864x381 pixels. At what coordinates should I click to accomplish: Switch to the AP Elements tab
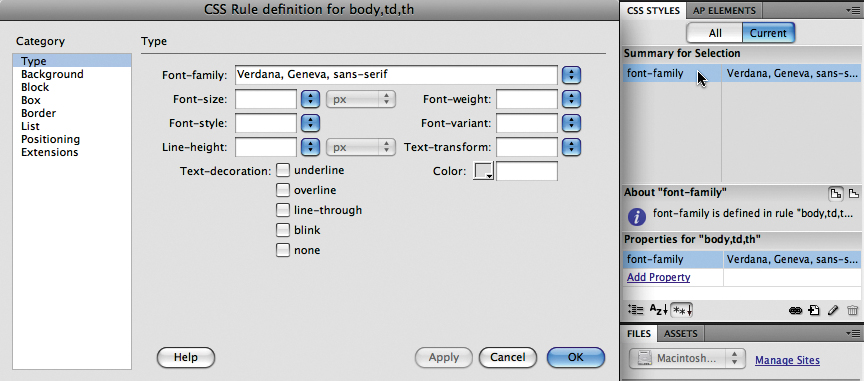[724, 10]
